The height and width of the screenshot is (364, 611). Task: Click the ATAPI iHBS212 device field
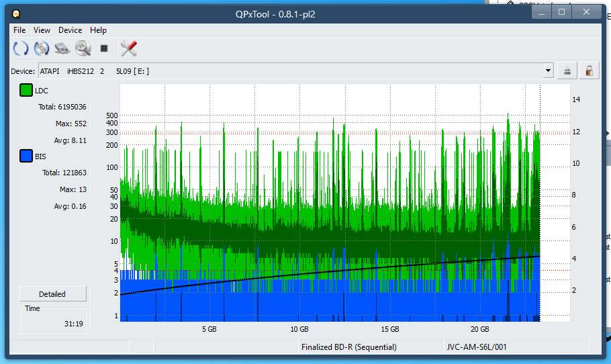(x=289, y=71)
